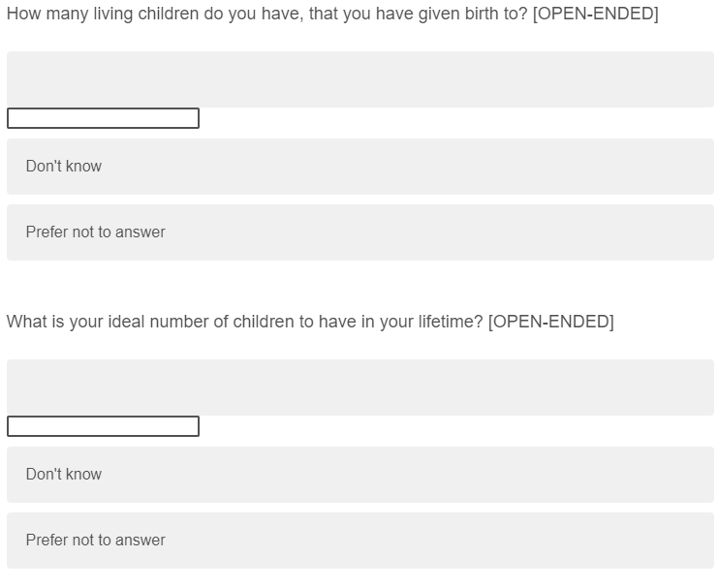This screenshot has height=588, width=719.
Task: Click the ideal number of children question text
Action: click(244, 322)
